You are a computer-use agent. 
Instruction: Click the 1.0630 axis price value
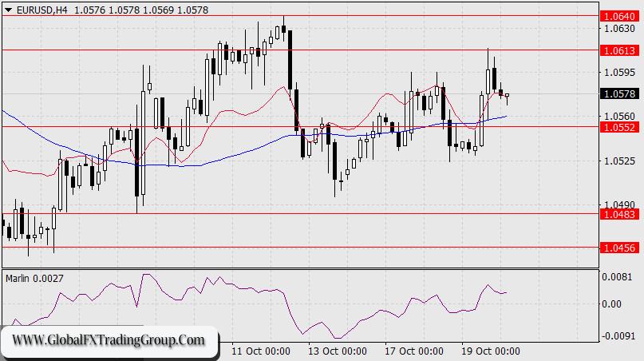click(619, 29)
